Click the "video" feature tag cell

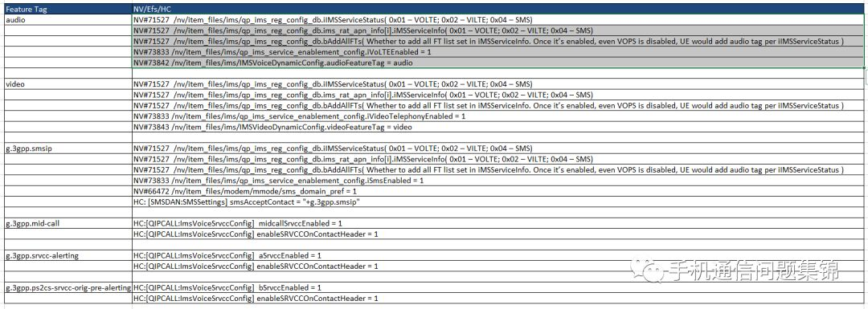(68, 84)
